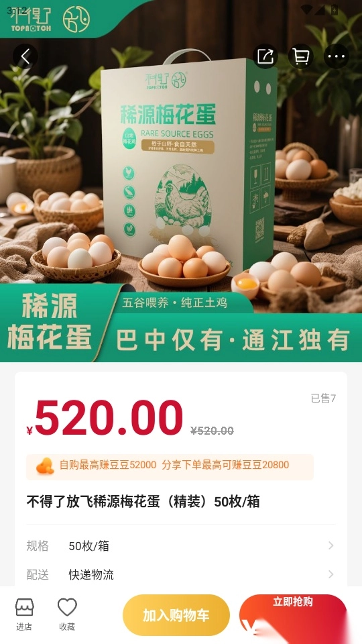Open the 规格 specification row
This screenshot has height=644, width=362.
tap(181, 546)
